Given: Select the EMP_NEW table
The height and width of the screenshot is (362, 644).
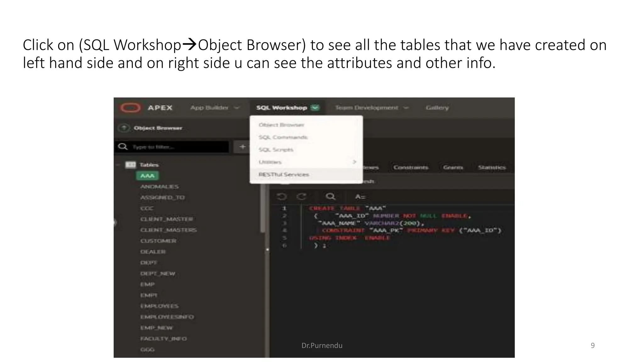Looking at the screenshot, I should [x=156, y=328].
